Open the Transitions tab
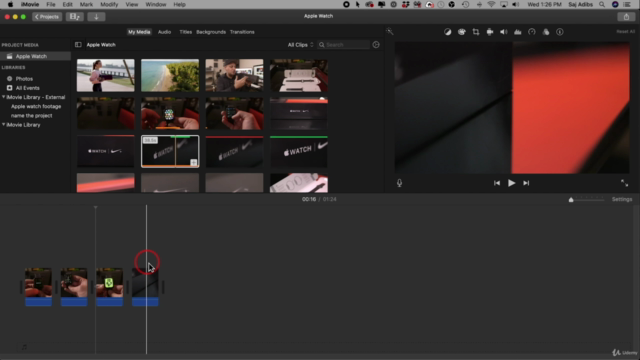The image size is (640, 360). click(242, 32)
